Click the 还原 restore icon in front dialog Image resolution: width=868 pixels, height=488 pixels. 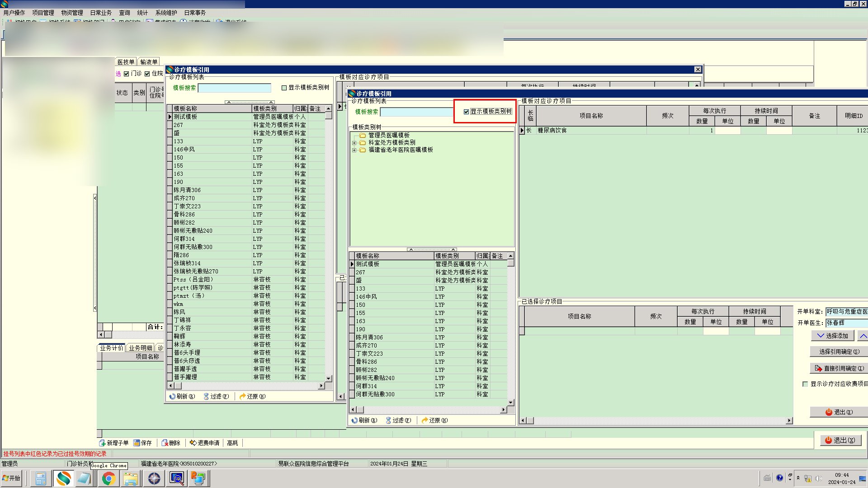coord(425,420)
